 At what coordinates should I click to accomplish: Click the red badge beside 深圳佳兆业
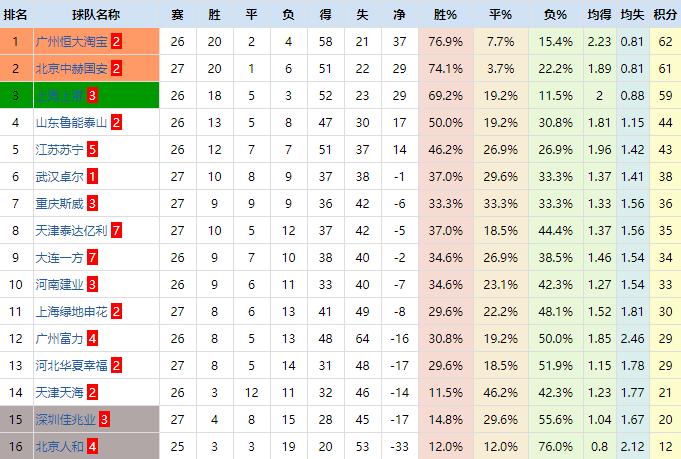105,419
